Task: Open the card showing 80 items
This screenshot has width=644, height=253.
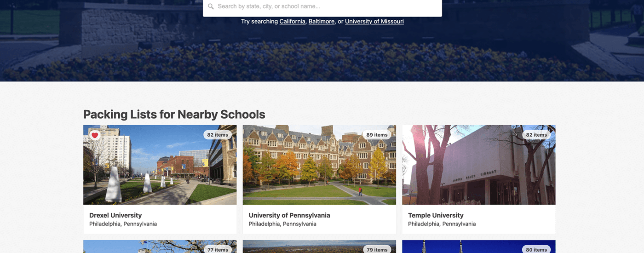Action: [479, 247]
